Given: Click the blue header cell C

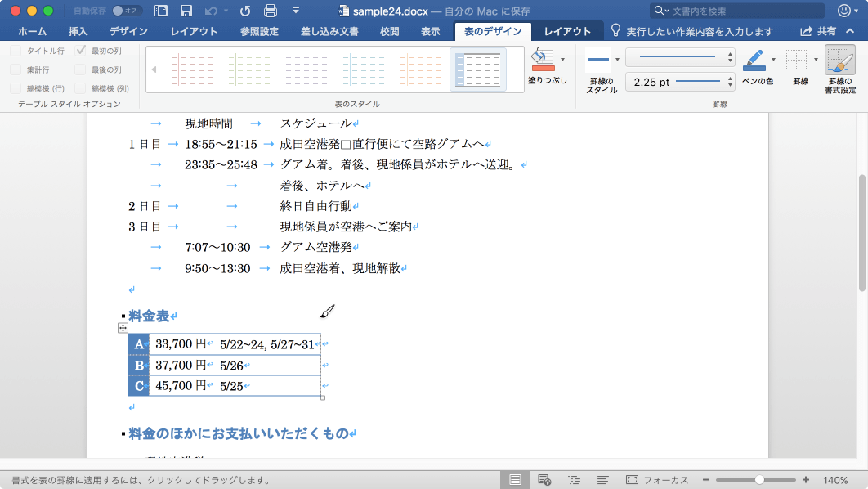Looking at the screenshot, I should pos(138,386).
